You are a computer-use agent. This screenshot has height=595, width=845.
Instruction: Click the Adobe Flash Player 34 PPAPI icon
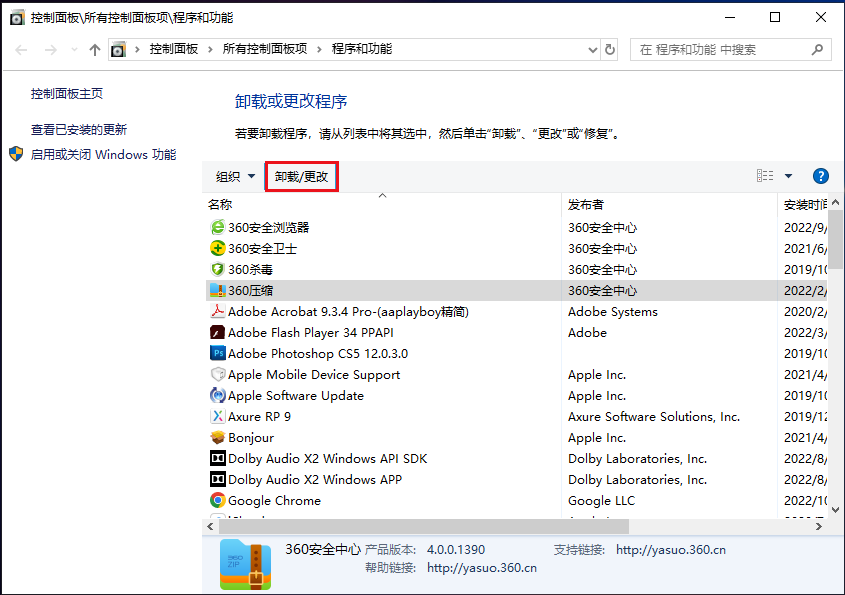(x=217, y=333)
